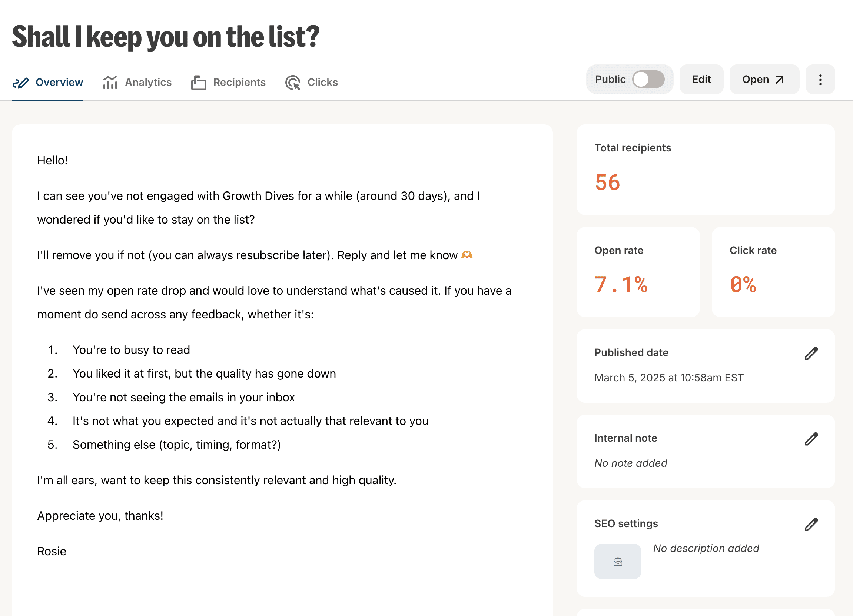Click the Recipients folder icon
Viewport: 853px width, 616px height.
(x=198, y=82)
